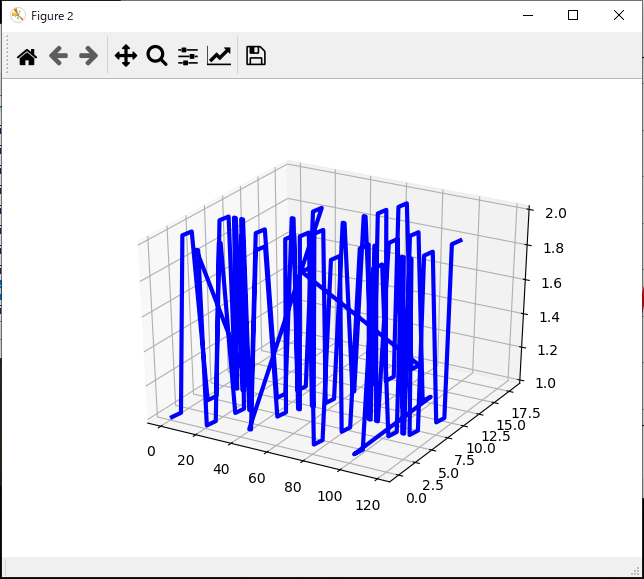The width and height of the screenshot is (644, 579).
Task: Click the x-axis tick label 40
Action: pyautogui.click(x=221, y=469)
